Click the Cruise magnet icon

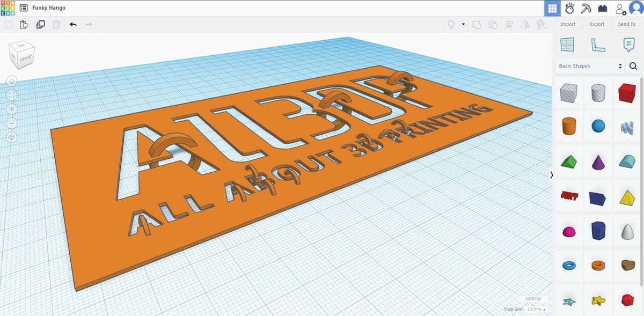click(x=541, y=24)
